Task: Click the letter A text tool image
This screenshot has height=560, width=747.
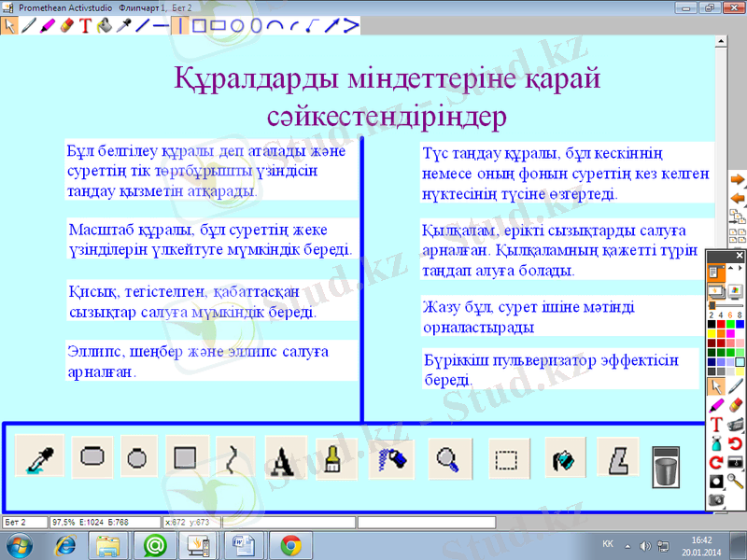Action: [284, 458]
